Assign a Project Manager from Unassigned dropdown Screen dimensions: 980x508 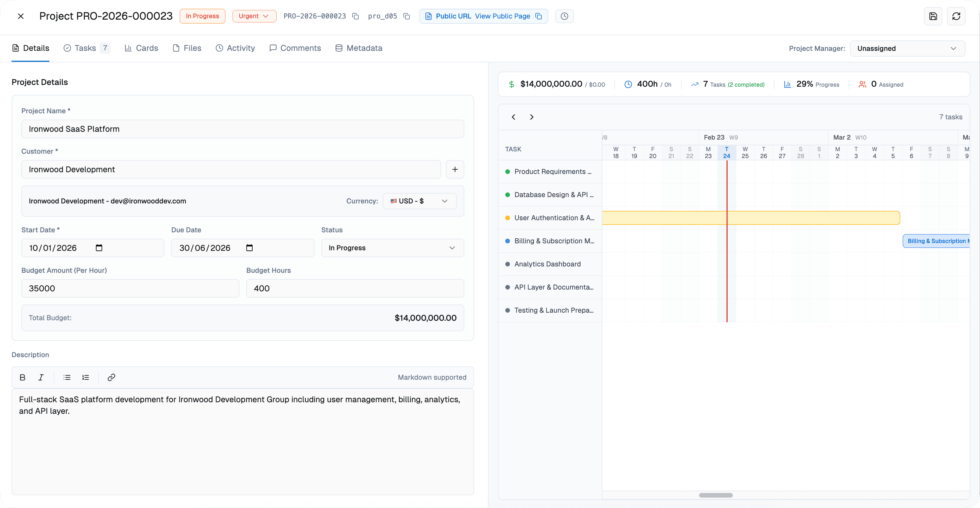(x=908, y=48)
